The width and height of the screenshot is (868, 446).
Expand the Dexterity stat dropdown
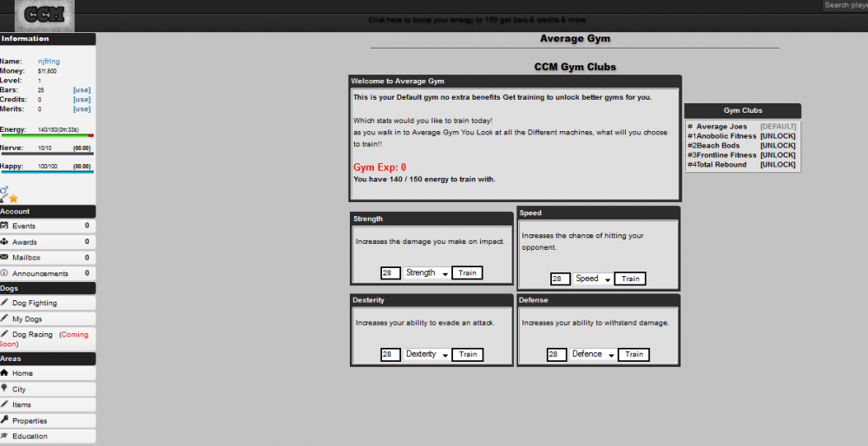[x=426, y=355]
